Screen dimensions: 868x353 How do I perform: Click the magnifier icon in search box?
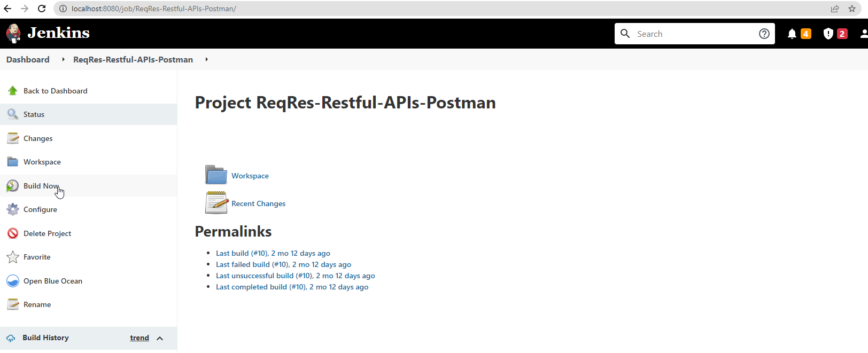(625, 34)
